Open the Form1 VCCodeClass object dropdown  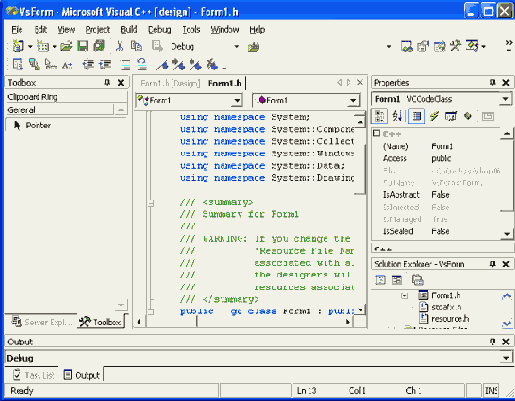pos(505,99)
